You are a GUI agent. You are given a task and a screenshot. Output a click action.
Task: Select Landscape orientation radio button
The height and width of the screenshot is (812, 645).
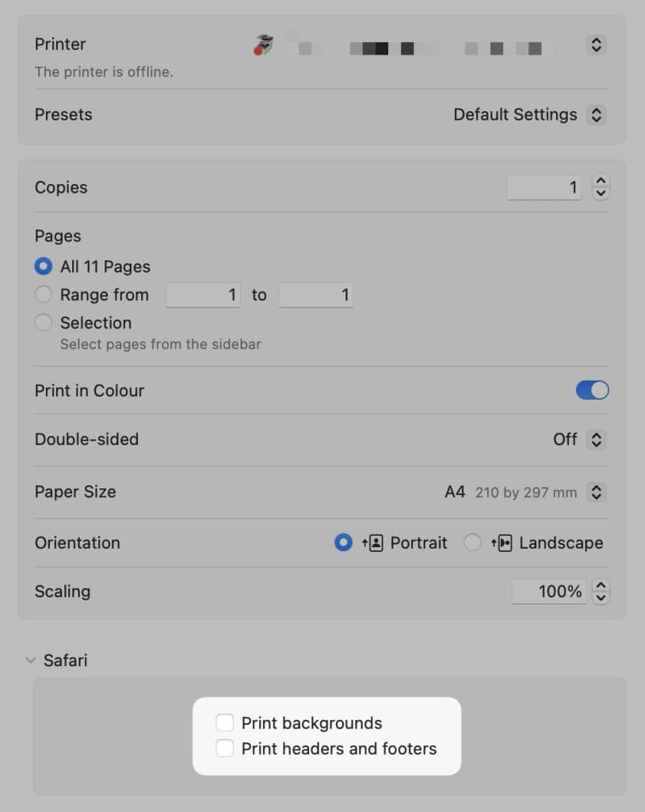pos(472,543)
